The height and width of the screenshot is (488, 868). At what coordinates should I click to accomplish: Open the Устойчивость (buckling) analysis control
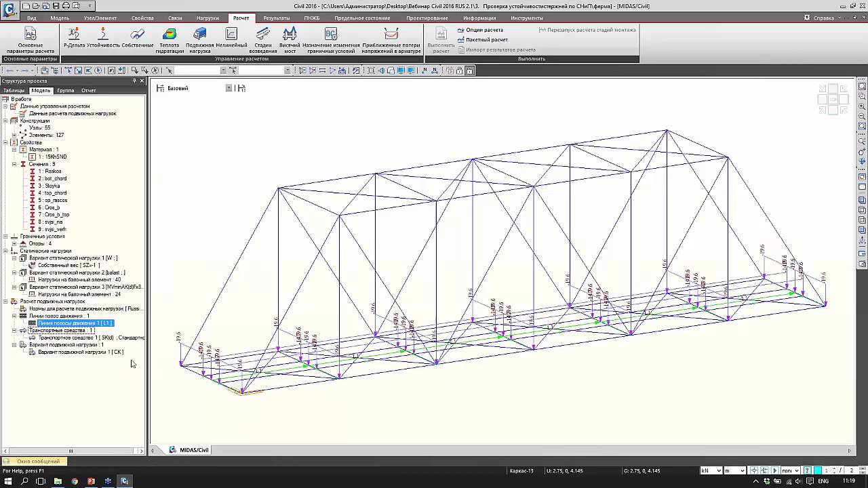(x=103, y=37)
